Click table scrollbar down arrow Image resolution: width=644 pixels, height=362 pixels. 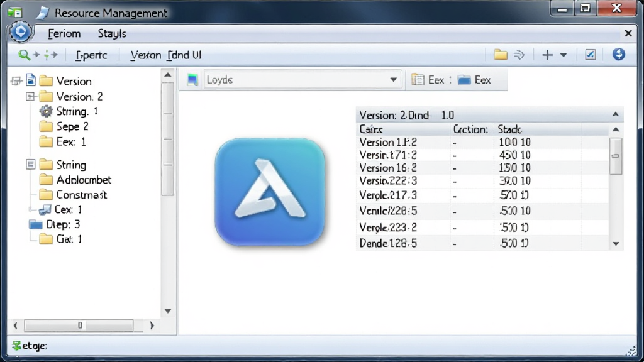click(616, 244)
